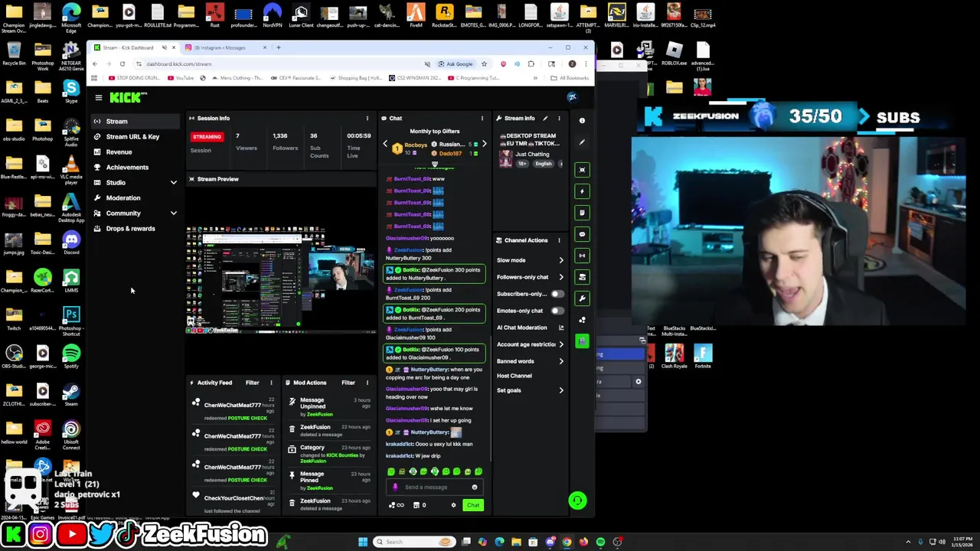The width and height of the screenshot is (980, 551).
Task: Click the green support headset button
Action: coord(577,500)
